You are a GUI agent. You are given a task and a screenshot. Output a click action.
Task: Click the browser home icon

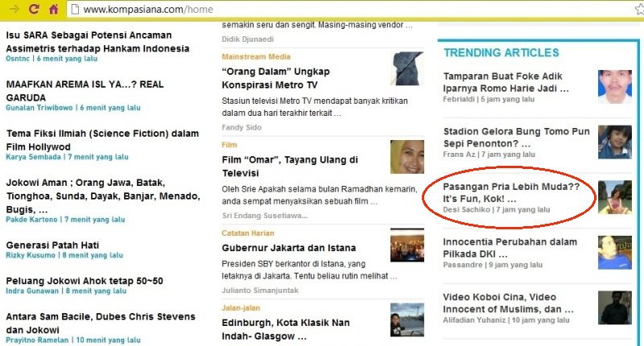click(x=53, y=10)
